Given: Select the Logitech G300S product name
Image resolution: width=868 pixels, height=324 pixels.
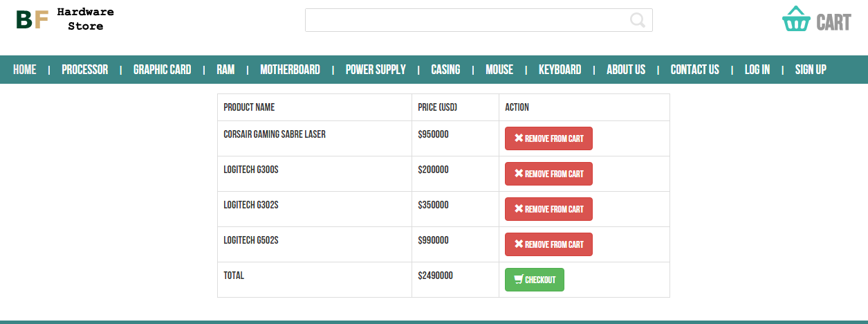Looking at the screenshot, I should click(x=251, y=170).
